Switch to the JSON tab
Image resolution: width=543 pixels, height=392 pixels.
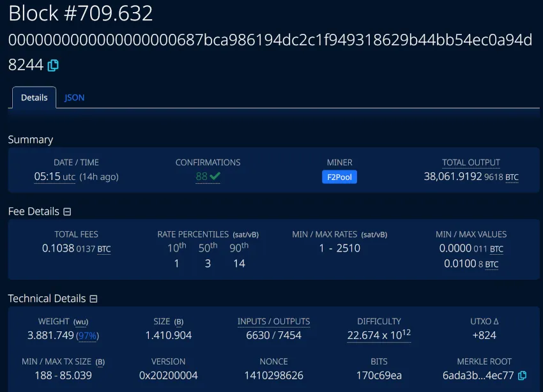[74, 98]
